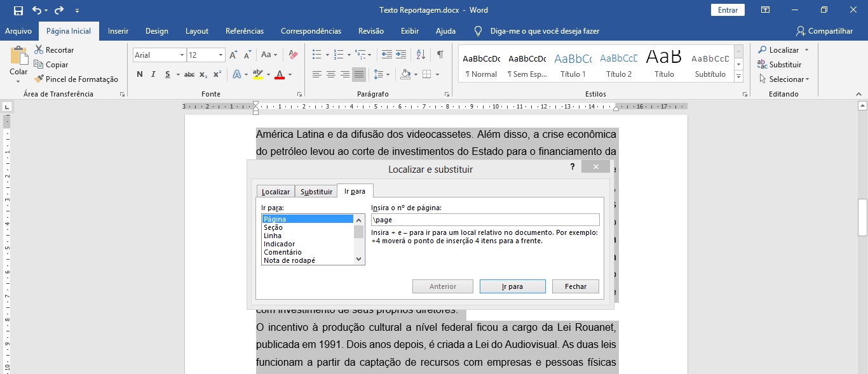868x374 pixels.
Task: Save the document with the floppy disk icon
Action: (18, 10)
